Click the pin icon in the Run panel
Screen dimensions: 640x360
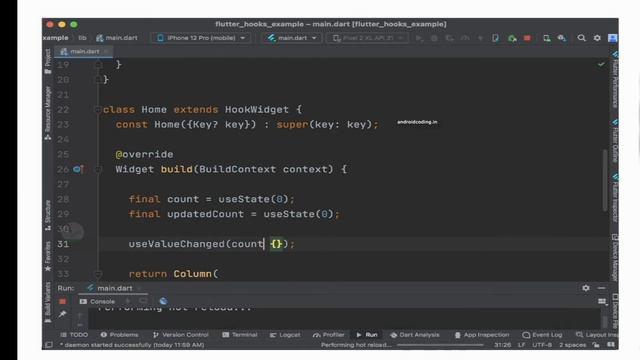pyautogui.click(x=62, y=314)
